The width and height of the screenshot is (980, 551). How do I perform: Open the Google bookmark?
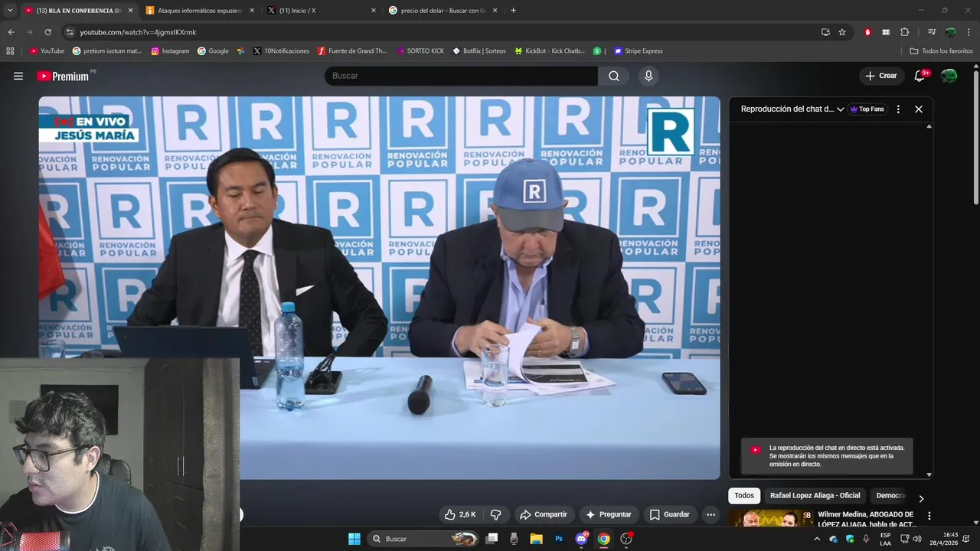pyautogui.click(x=213, y=51)
